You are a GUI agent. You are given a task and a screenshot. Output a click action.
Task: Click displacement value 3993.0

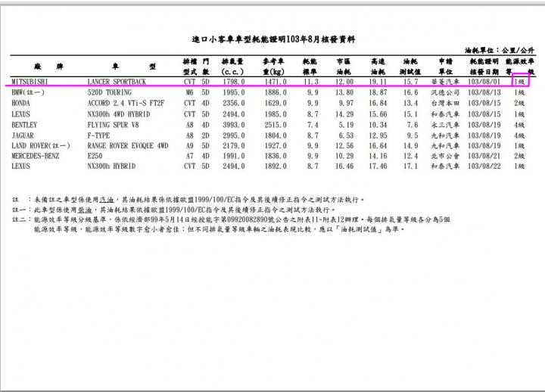[x=234, y=125]
